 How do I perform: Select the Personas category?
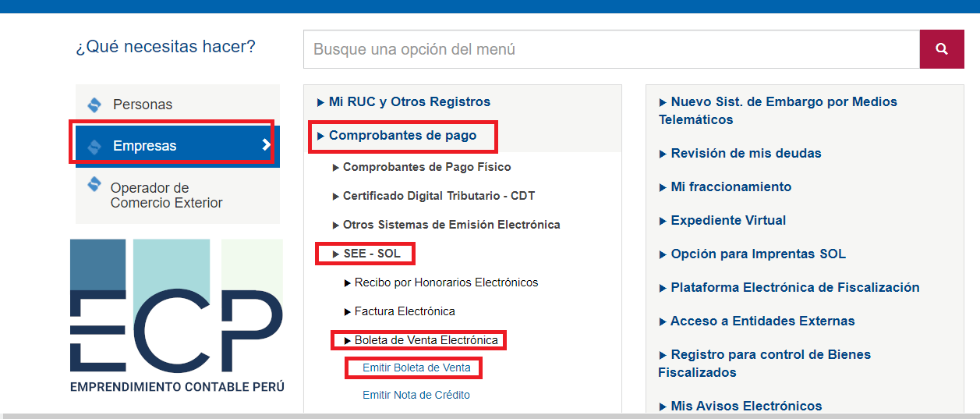pos(178,105)
